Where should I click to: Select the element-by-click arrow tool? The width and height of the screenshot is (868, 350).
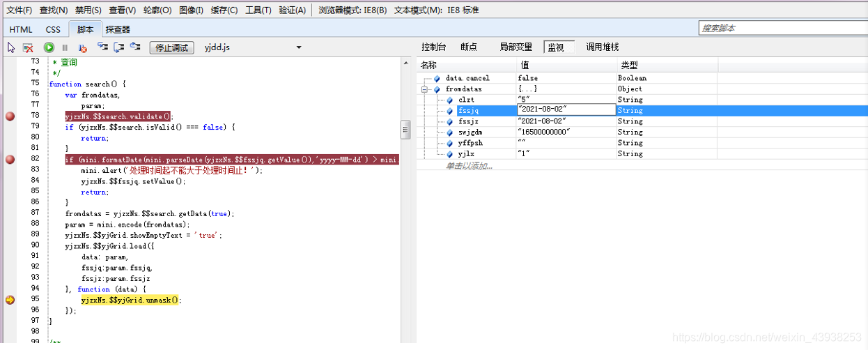[11, 47]
